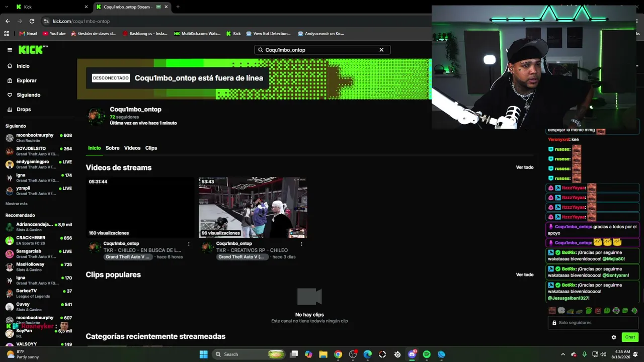This screenshot has height=362, width=644.
Task: Open CRACKHEBER recommended channel
Action: (x=38, y=240)
